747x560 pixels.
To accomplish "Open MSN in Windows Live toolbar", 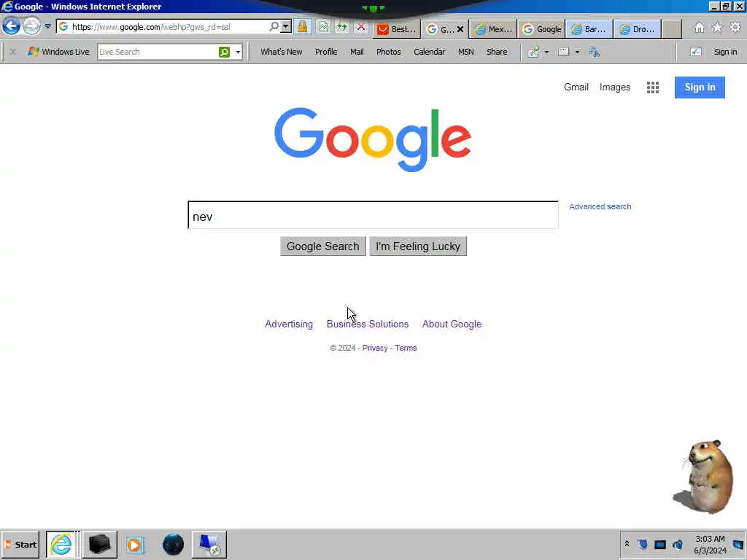I will [x=466, y=52].
